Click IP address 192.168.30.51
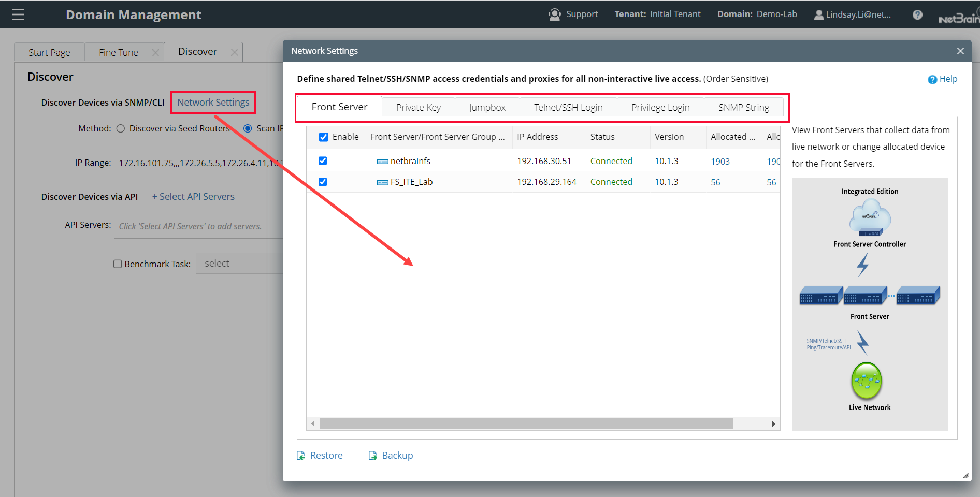The image size is (980, 497). pos(544,161)
